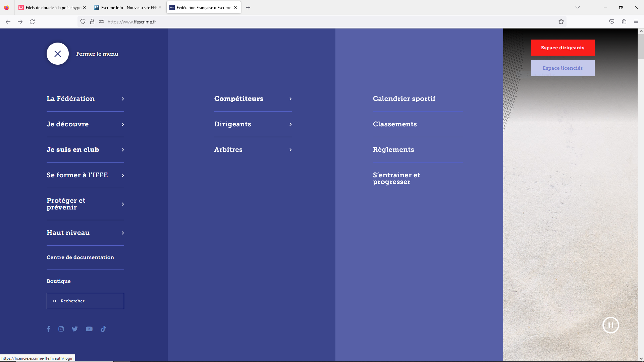The width and height of the screenshot is (644, 362).
Task: Open the Classements menu item
Action: click(x=395, y=124)
